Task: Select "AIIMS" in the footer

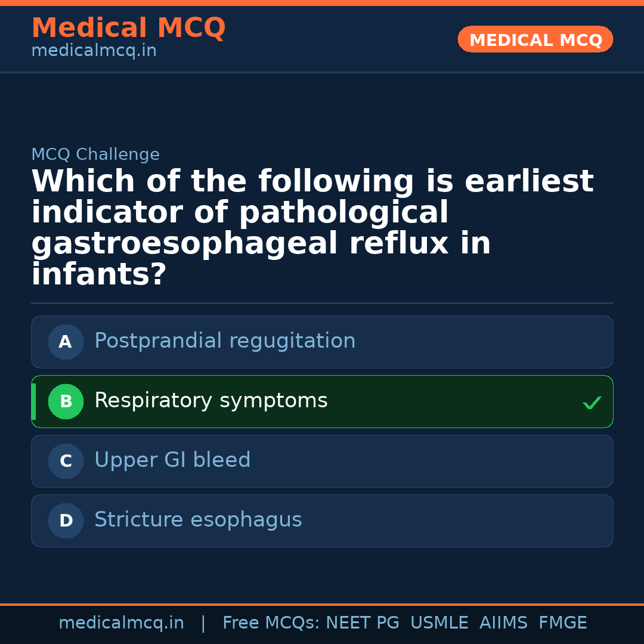Action: pos(503,623)
